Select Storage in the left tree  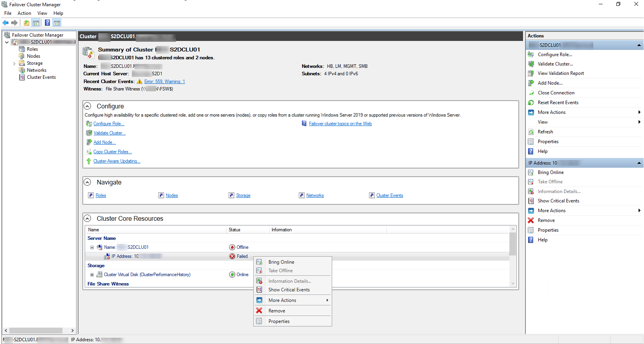point(35,63)
